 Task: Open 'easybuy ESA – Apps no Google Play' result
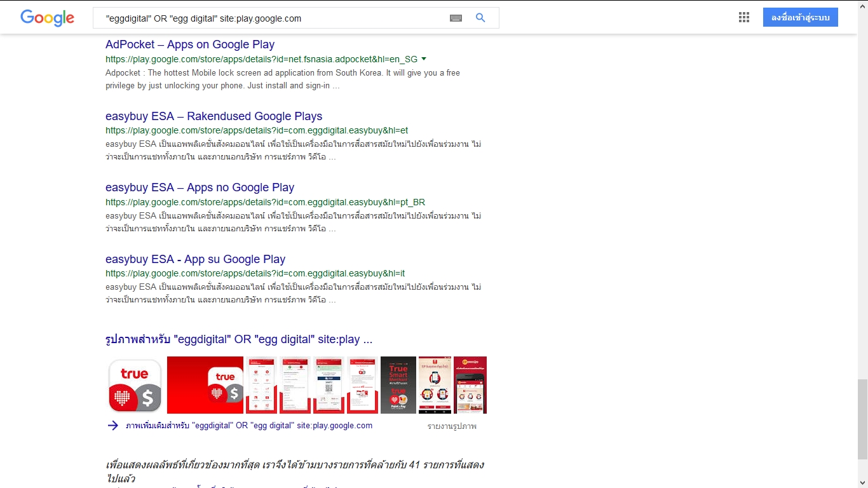tap(200, 187)
